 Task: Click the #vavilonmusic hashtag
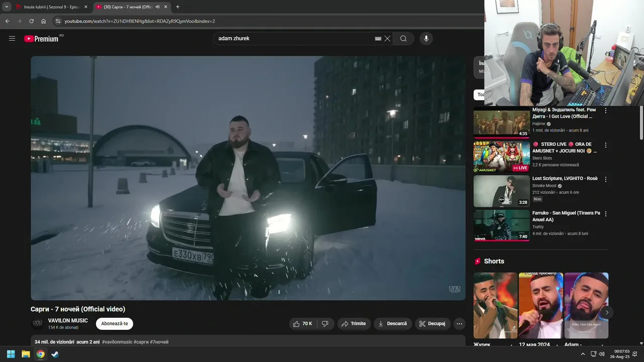point(117,342)
